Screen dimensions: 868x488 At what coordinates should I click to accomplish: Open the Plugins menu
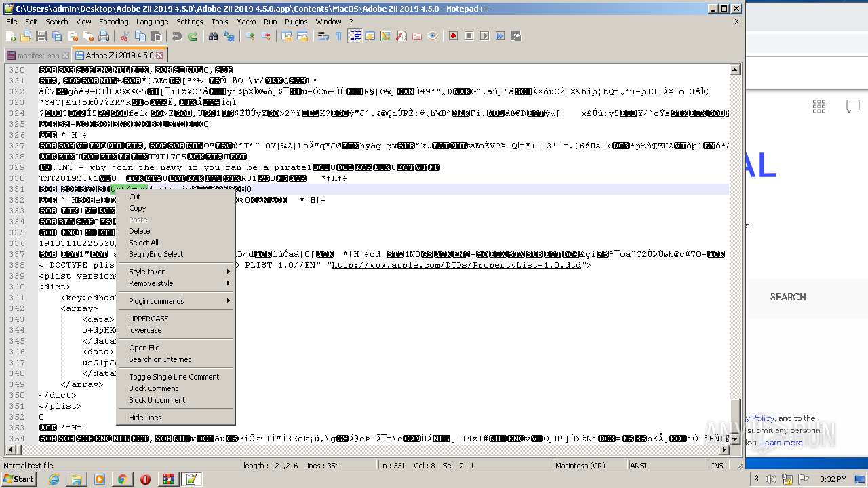pyautogui.click(x=296, y=22)
